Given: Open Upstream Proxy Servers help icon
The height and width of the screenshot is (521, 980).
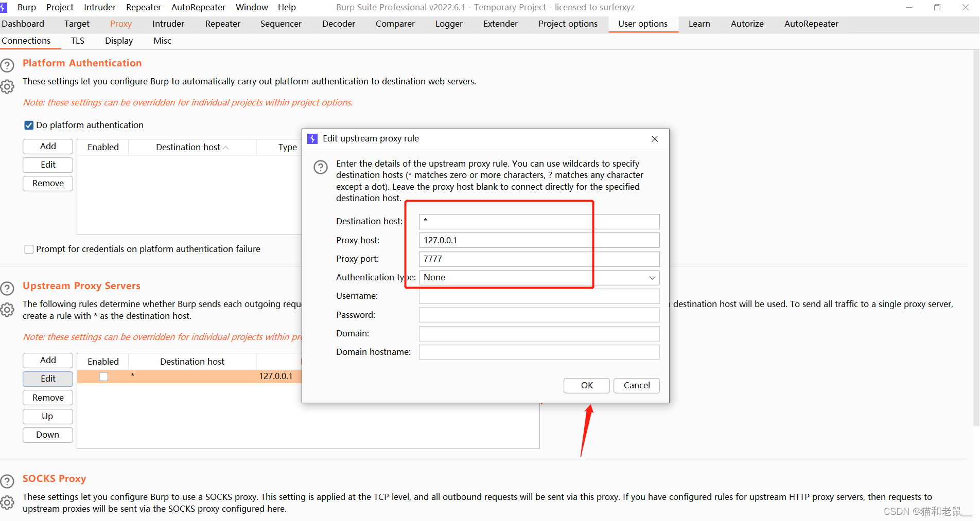Looking at the screenshot, I should click(x=7, y=289).
